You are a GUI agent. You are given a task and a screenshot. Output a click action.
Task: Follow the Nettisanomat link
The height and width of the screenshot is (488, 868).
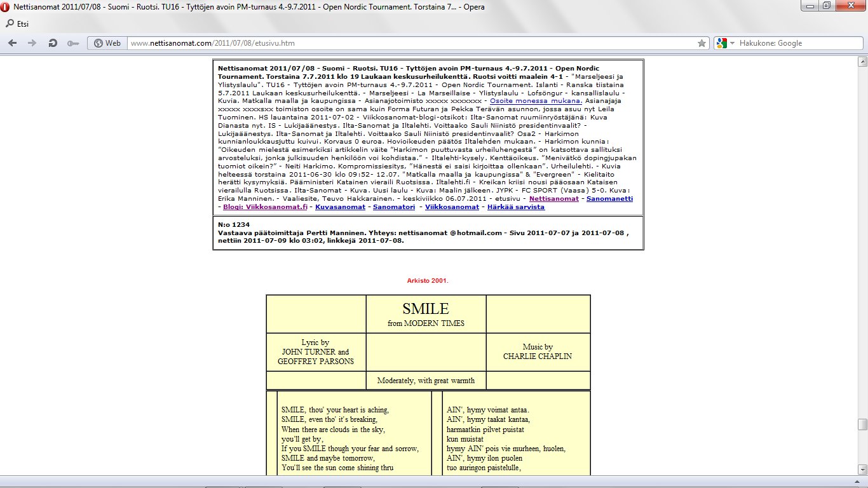tap(553, 199)
